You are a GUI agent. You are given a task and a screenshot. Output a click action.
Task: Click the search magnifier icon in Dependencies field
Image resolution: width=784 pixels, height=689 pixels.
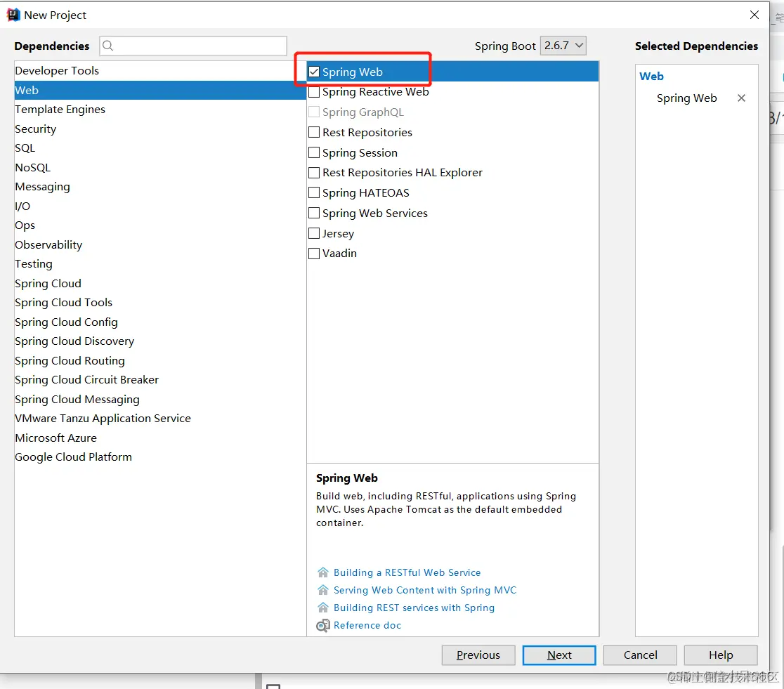[107, 46]
